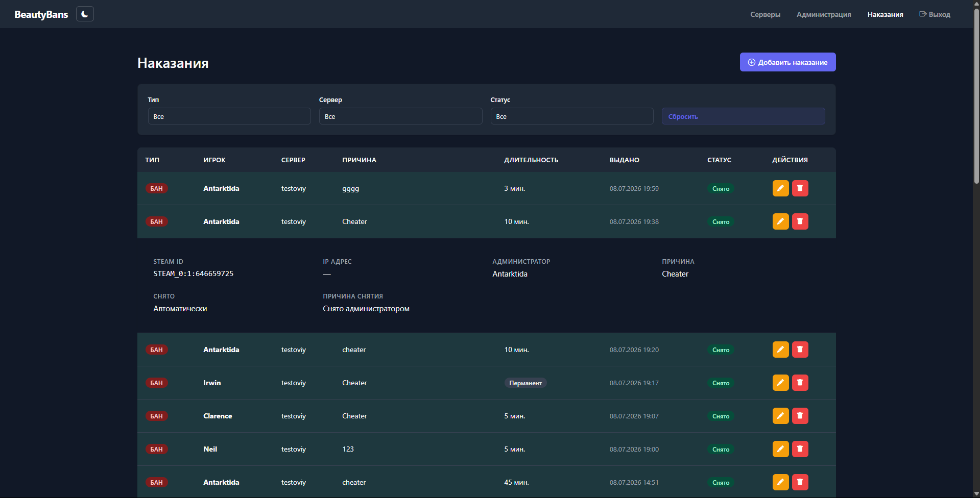Screen dimensions: 980x498
Task: Edit the gggg ban with pencil icon
Action: pos(780,188)
